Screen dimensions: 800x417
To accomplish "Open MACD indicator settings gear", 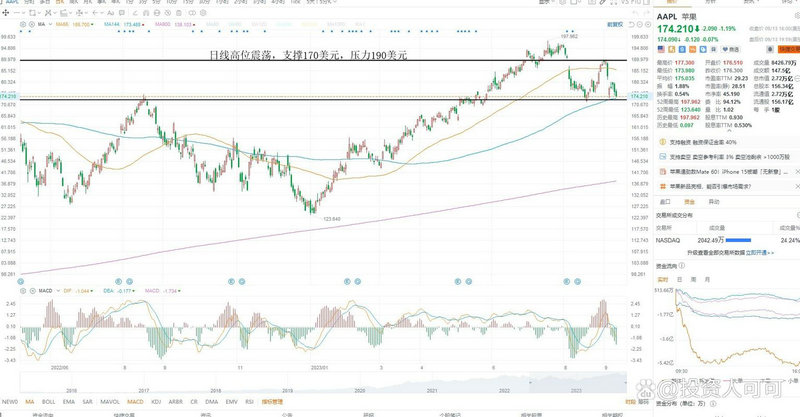I will (x=22, y=290).
